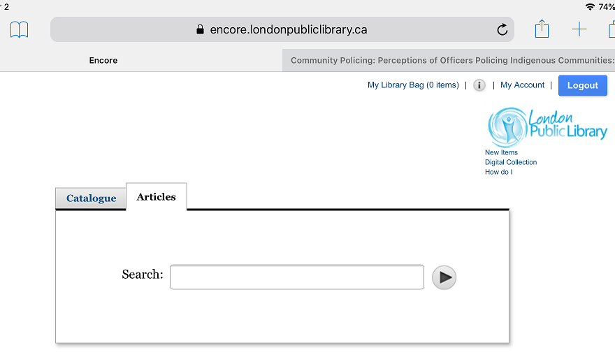The height and width of the screenshot is (364, 615).
Task: Select the Articles search tab
Action: tap(156, 196)
